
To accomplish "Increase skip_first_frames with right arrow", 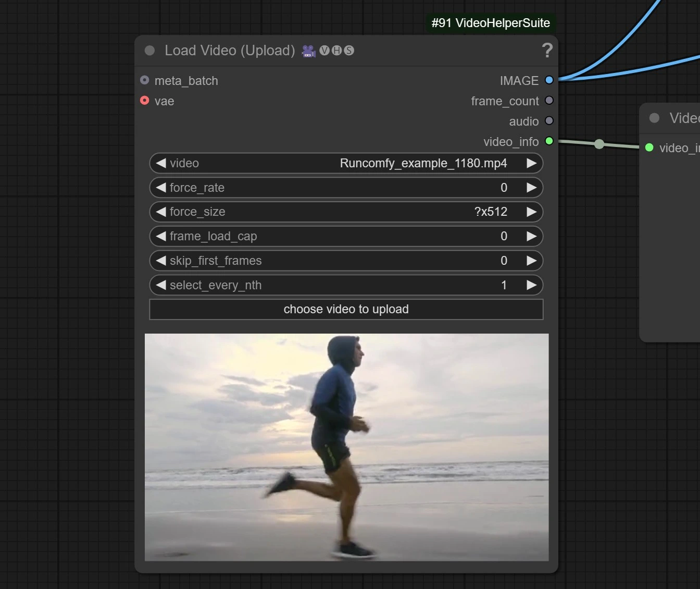I will [x=531, y=261].
